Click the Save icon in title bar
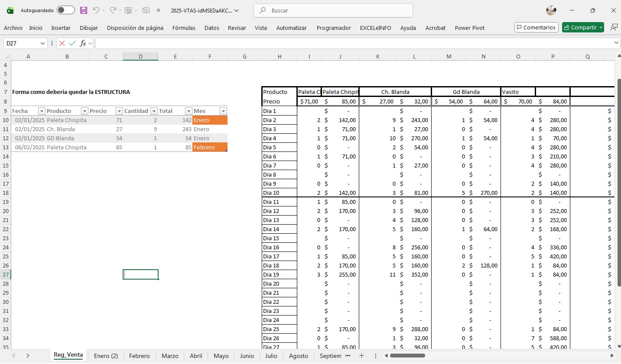This screenshot has width=621, height=364. click(84, 10)
